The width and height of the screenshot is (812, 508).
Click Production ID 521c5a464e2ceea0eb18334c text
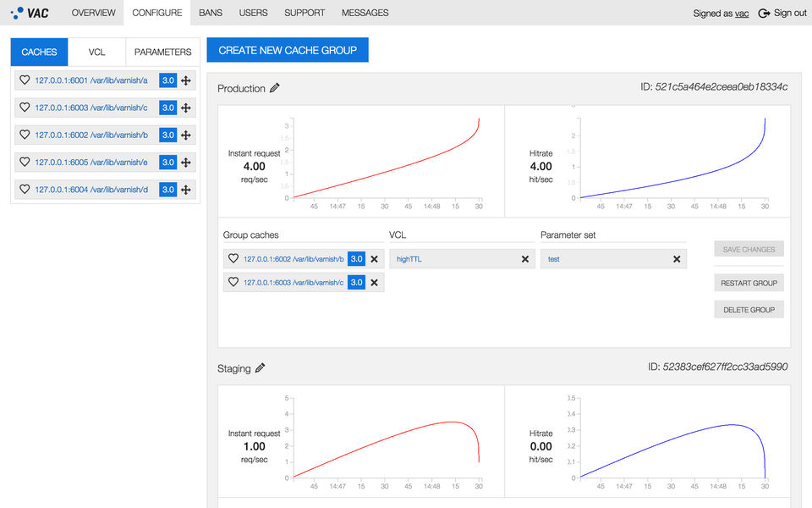click(714, 86)
